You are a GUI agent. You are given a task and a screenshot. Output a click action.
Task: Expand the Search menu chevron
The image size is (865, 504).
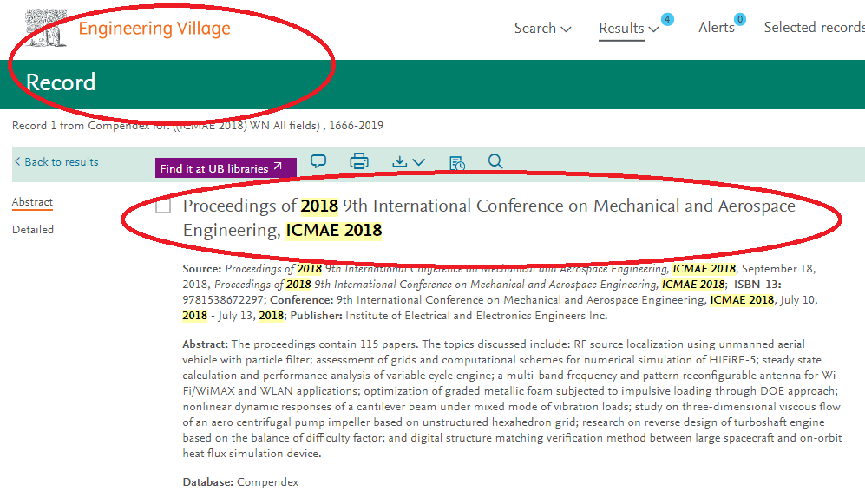[x=566, y=29]
